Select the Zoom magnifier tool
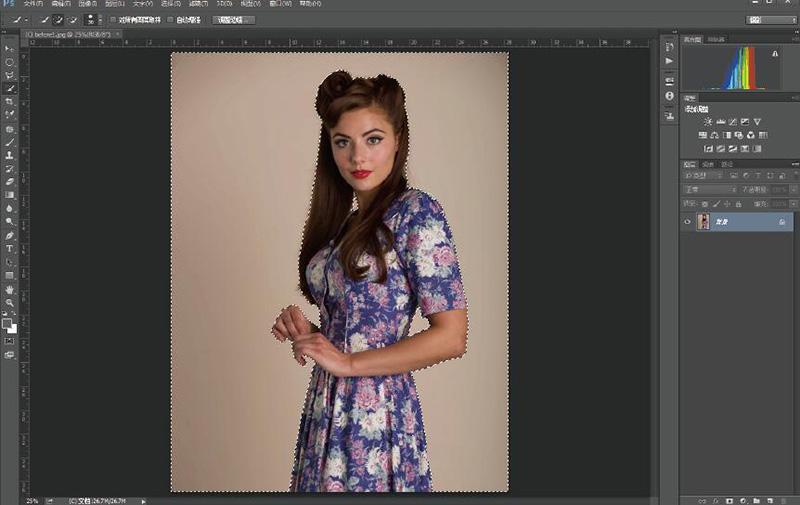The image size is (800, 505). coord(10,302)
